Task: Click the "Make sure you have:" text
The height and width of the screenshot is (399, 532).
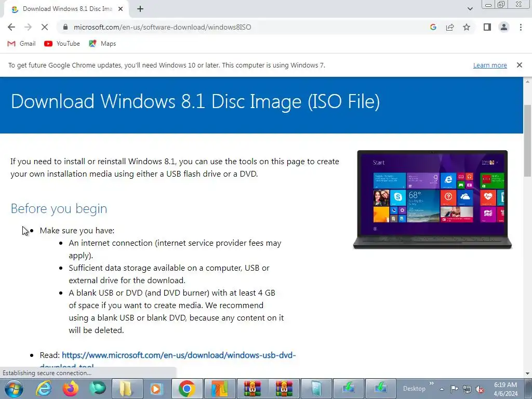Action: pos(77,230)
